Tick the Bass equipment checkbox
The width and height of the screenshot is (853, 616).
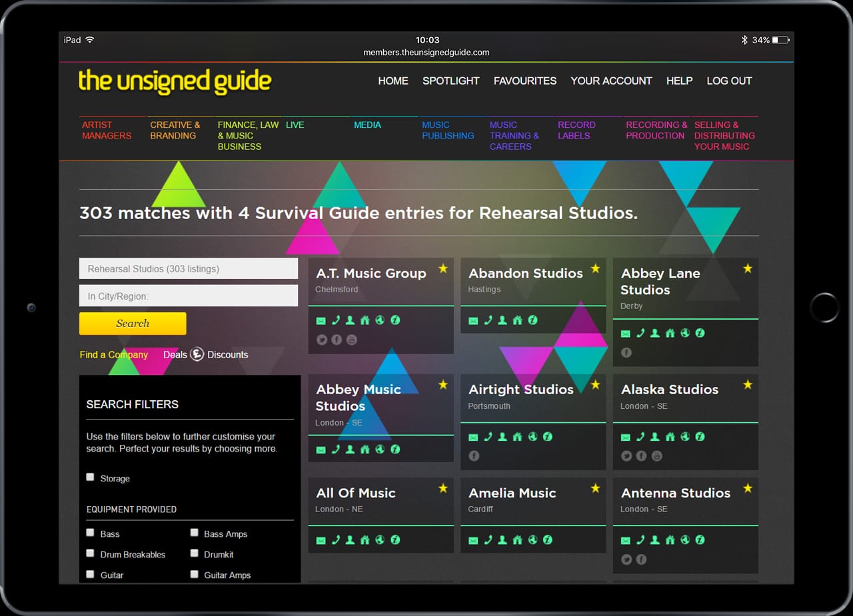click(91, 532)
